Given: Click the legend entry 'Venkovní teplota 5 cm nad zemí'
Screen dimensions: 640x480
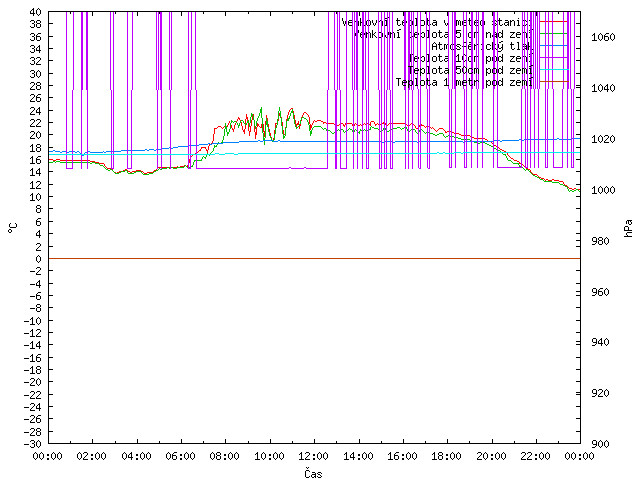Looking at the screenshot, I should (x=443, y=34).
